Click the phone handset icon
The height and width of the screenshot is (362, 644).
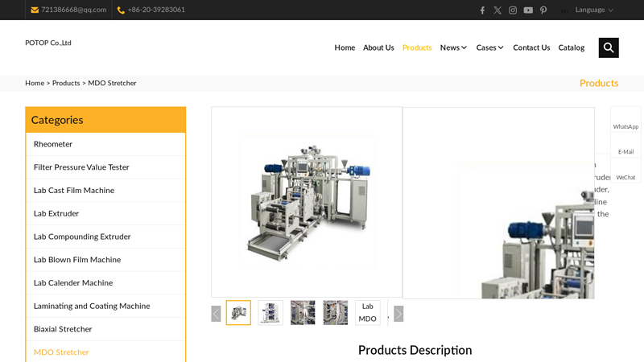[x=121, y=10]
